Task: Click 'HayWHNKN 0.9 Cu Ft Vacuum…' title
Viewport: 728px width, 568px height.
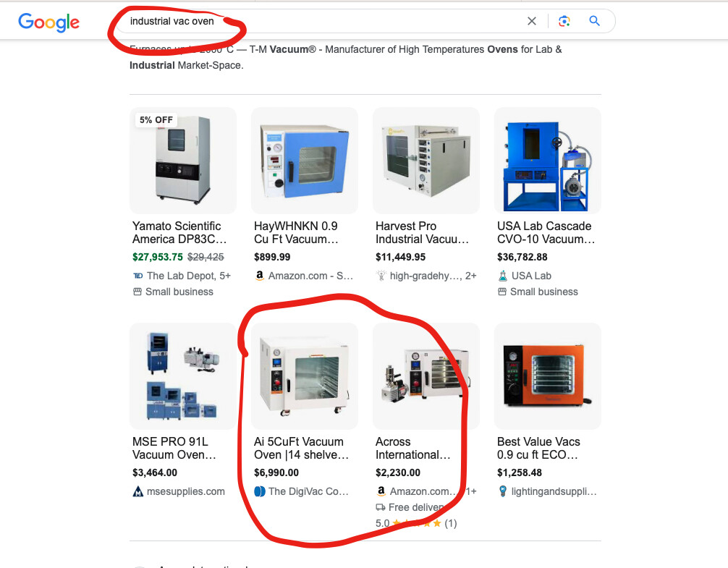Action: (296, 232)
